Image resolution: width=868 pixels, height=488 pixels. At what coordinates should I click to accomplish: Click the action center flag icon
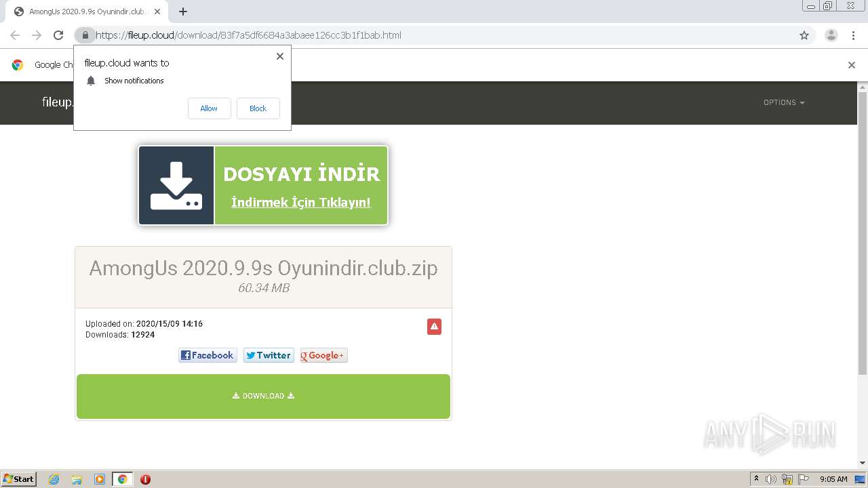[804, 479]
